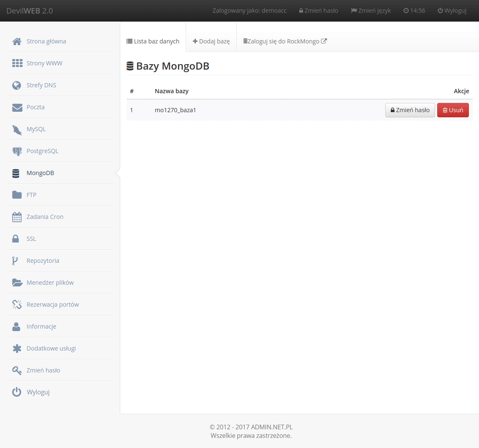Select the PostgreSQL elephant icon
The height and width of the screenshot is (448, 479).
point(17,151)
